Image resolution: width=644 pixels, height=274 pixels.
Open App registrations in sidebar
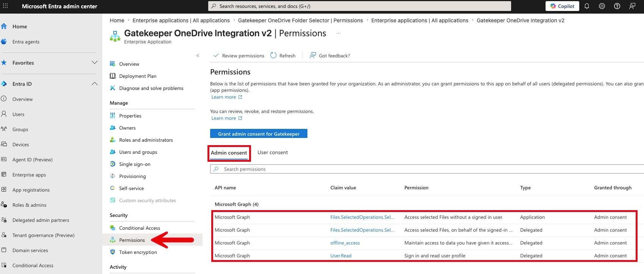point(31,190)
